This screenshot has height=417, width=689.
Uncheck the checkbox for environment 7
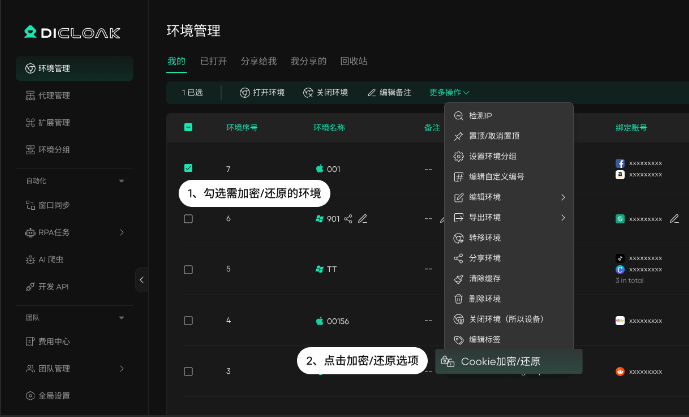click(x=188, y=168)
